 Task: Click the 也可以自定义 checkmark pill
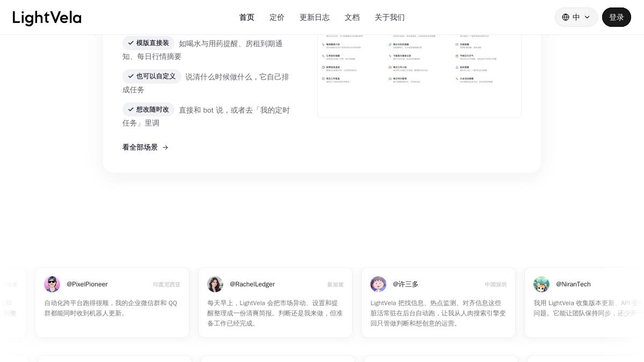[152, 76]
